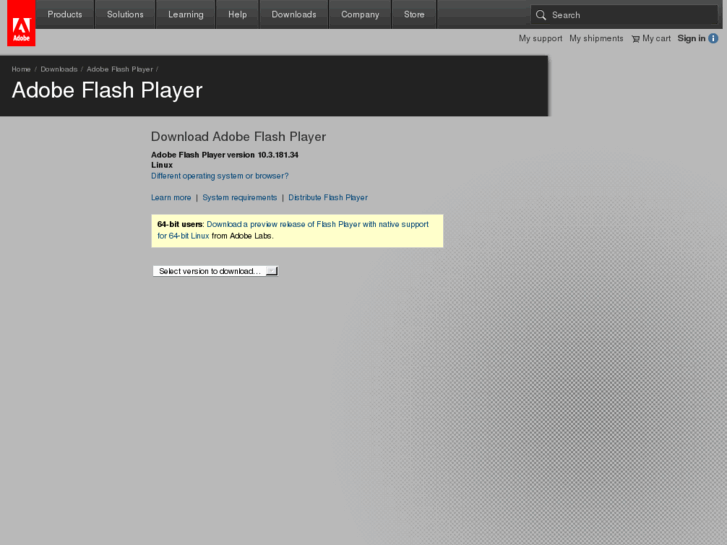This screenshot has width=727, height=545.
Task: Go to My support
Action: coord(540,38)
